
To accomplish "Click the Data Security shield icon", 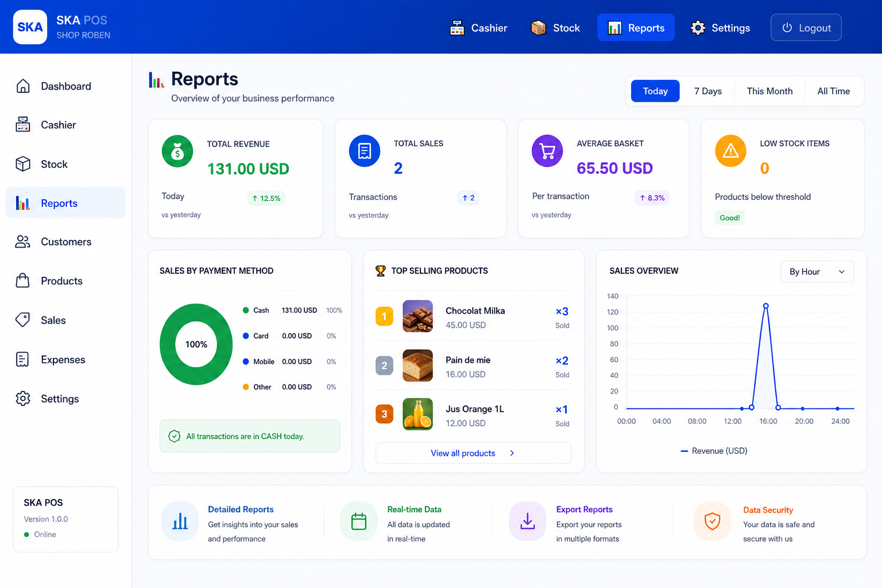I will click(713, 521).
